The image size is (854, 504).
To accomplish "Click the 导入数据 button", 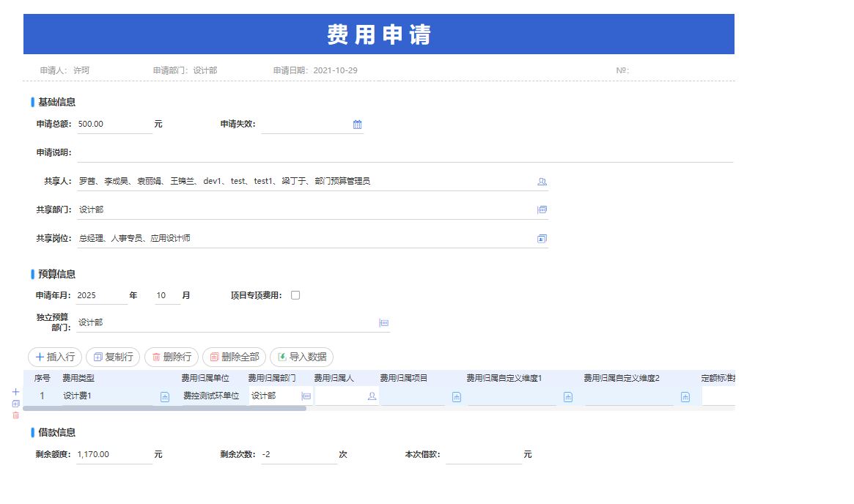I will (302, 357).
